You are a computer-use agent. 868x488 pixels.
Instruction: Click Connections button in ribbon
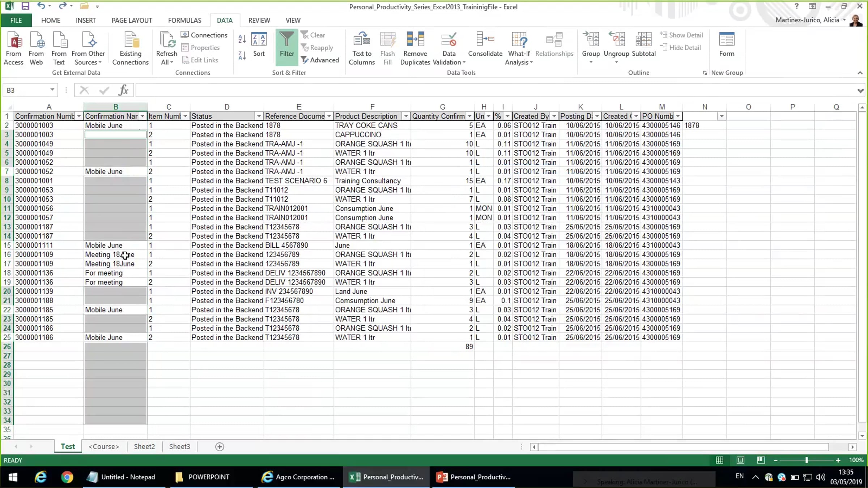(204, 35)
